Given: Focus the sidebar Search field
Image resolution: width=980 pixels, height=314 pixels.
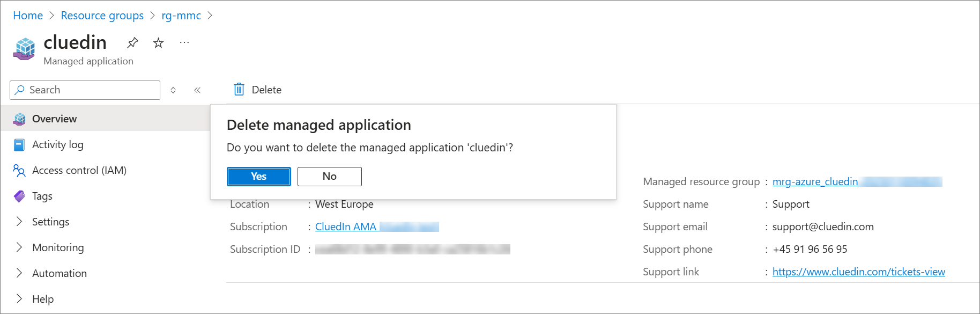Looking at the screenshot, I should click(x=85, y=90).
